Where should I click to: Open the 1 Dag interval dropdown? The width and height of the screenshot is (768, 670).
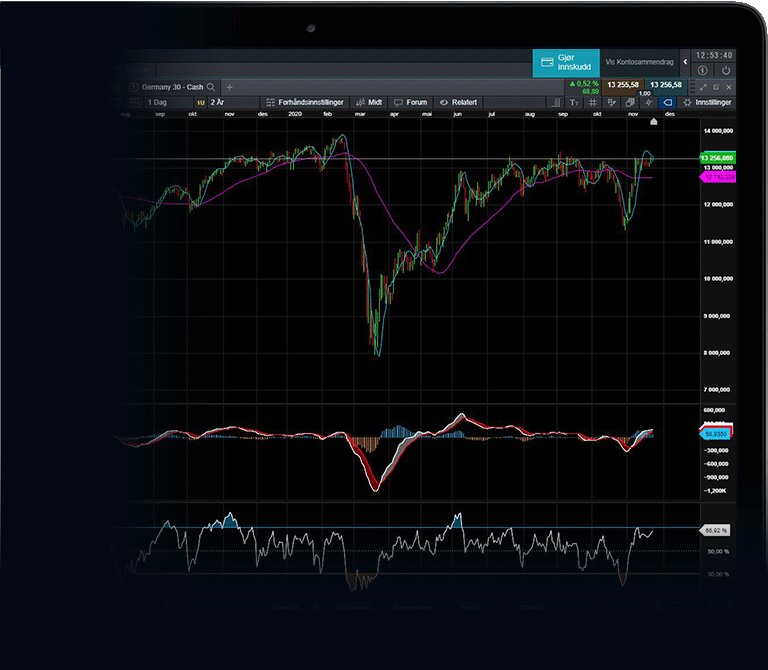[x=169, y=102]
